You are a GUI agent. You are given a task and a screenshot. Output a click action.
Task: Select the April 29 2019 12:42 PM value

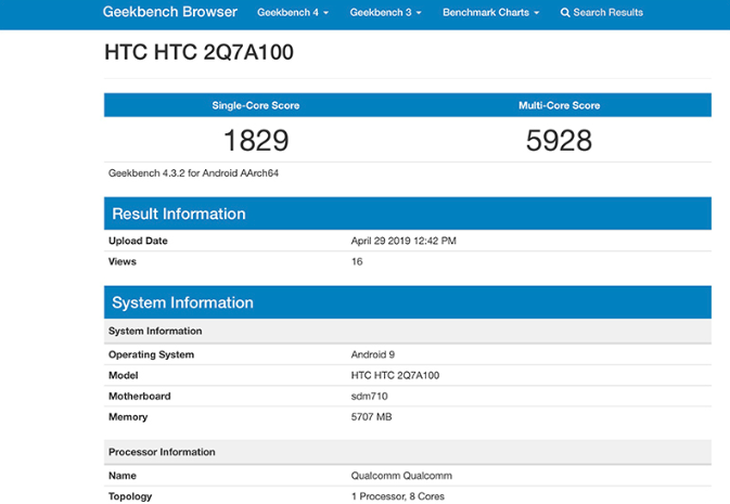(404, 241)
